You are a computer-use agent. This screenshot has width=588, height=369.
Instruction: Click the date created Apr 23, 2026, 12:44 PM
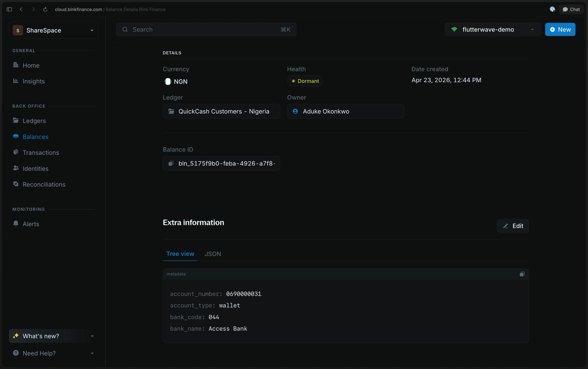click(x=446, y=80)
